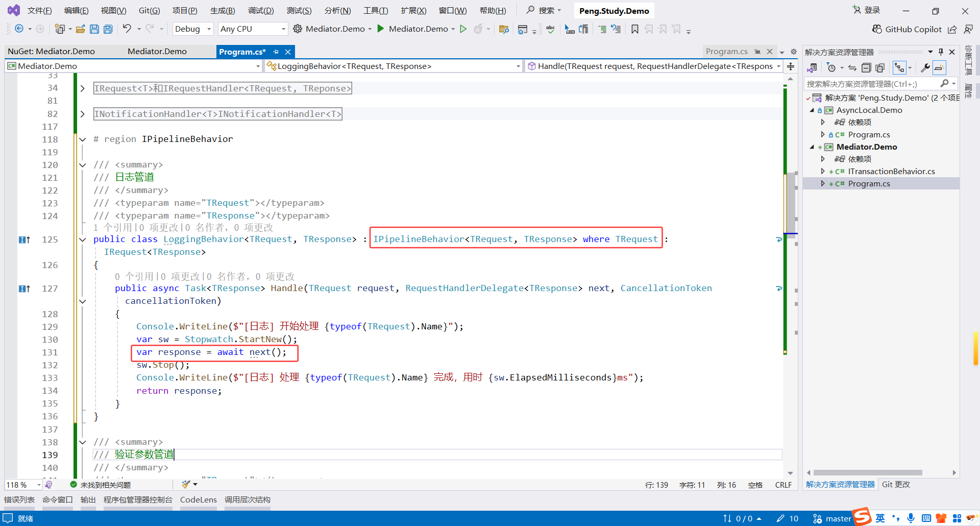Click the Save All icon

(x=108, y=29)
